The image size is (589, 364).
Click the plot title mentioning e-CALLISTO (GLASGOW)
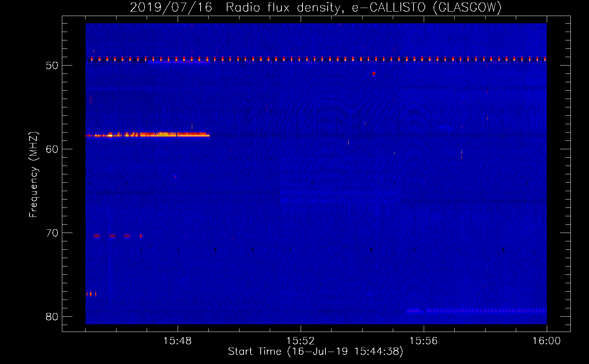pos(316,7)
